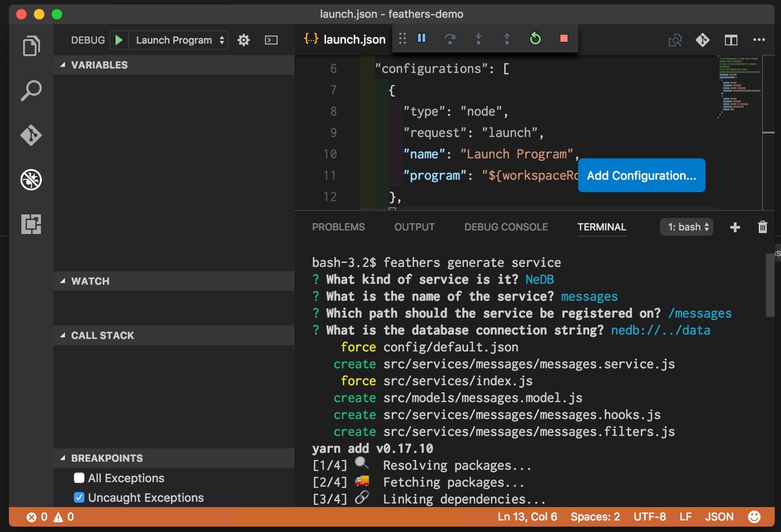The image size is (781, 532).
Task: Open the Source Control view icon
Action: (31, 135)
